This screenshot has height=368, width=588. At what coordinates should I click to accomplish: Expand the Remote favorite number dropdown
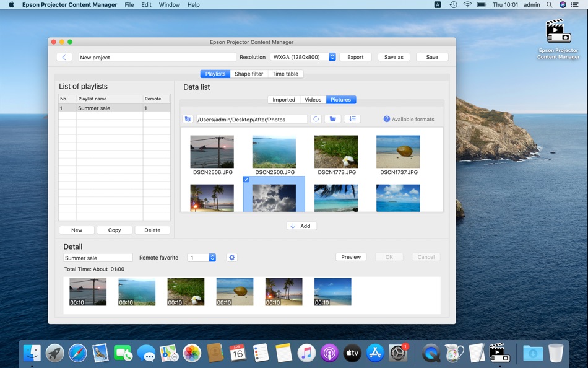[212, 258]
